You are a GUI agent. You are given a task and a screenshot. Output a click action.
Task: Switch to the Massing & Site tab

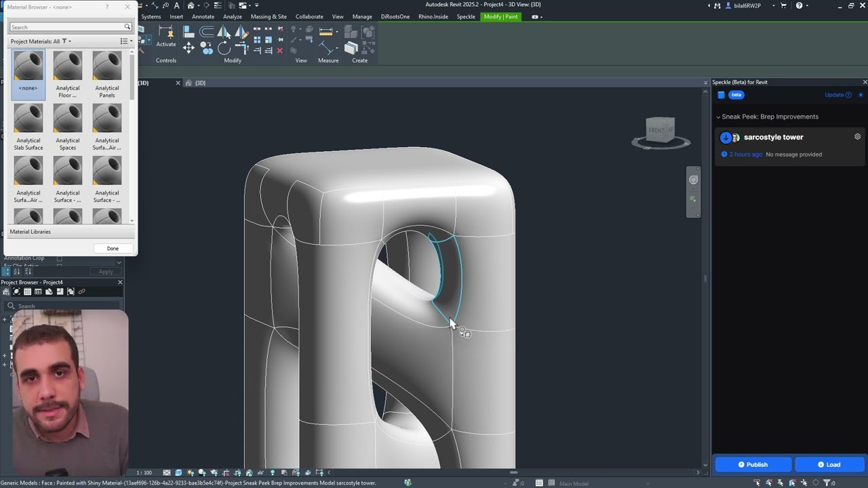(269, 17)
